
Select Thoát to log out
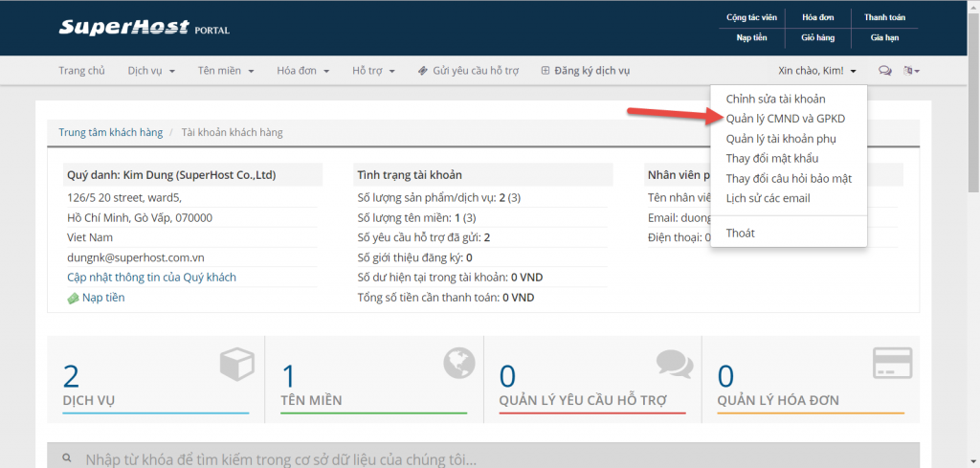click(x=741, y=233)
